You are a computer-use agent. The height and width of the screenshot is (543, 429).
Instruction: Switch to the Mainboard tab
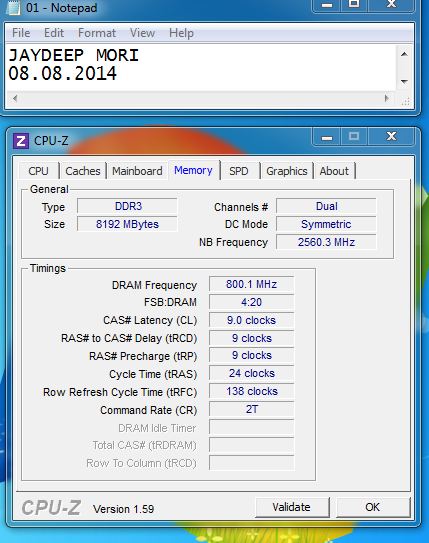tap(137, 171)
